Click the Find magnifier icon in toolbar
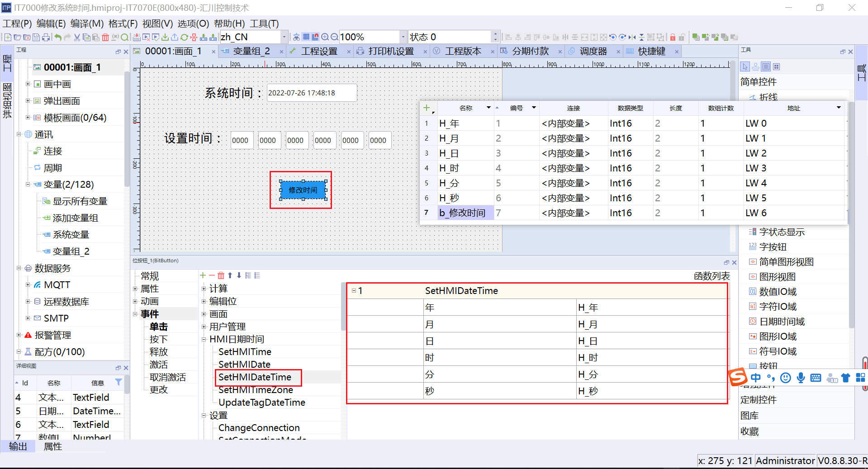The image size is (868, 469). click(124, 37)
